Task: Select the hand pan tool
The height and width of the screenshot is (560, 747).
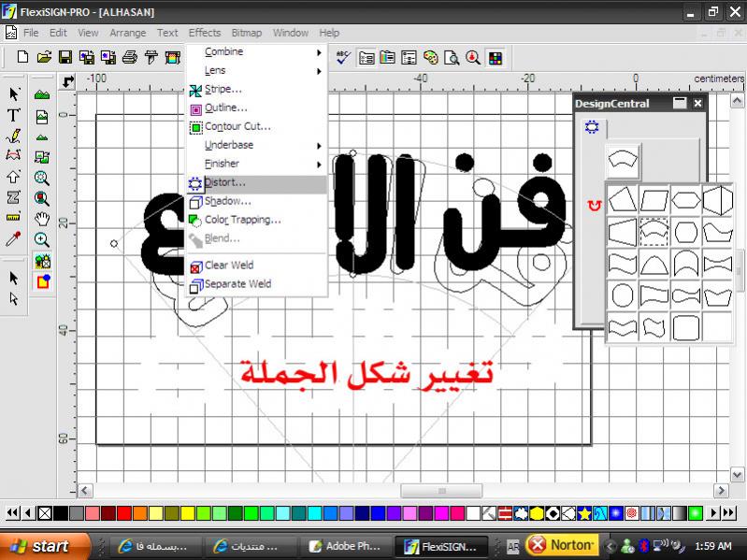Action: 42,219
